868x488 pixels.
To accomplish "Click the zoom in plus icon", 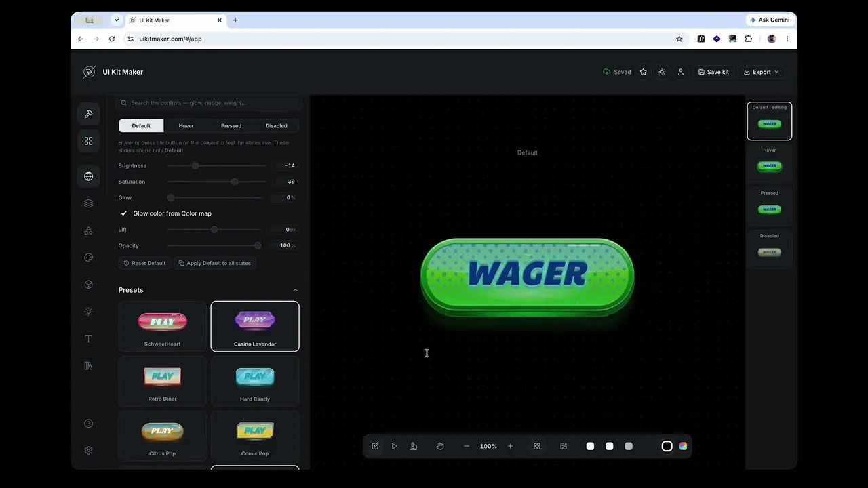I will (511, 446).
